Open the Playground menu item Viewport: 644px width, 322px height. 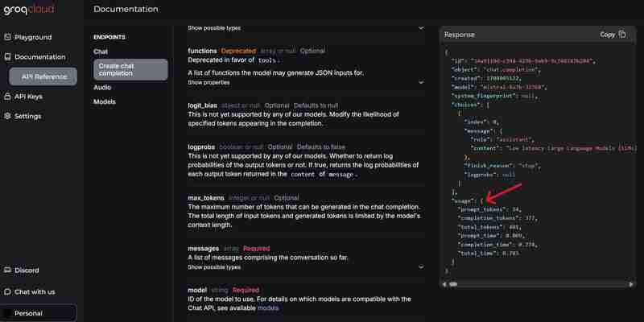click(x=33, y=37)
